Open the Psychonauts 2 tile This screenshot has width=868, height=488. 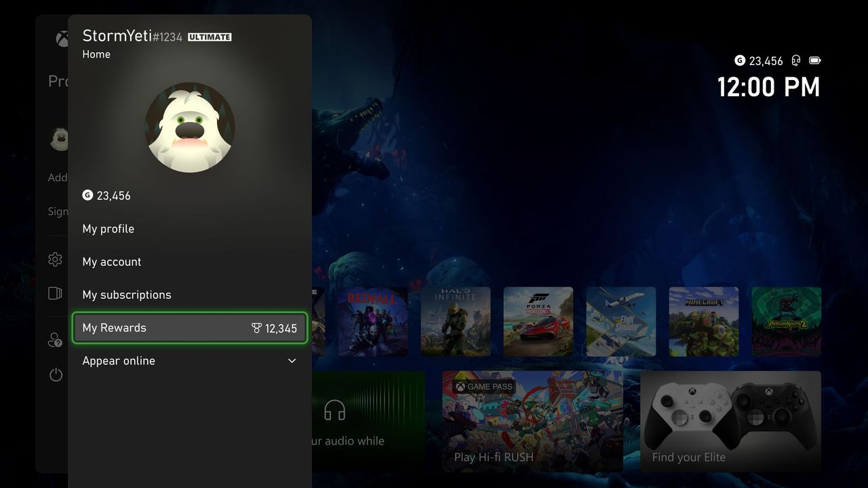click(x=787, y=321)
